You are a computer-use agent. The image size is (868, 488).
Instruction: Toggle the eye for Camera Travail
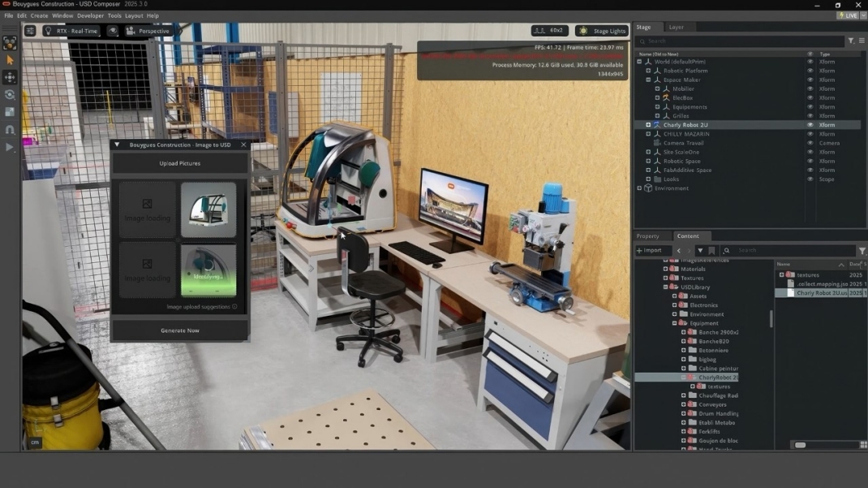tap(810, 143)
